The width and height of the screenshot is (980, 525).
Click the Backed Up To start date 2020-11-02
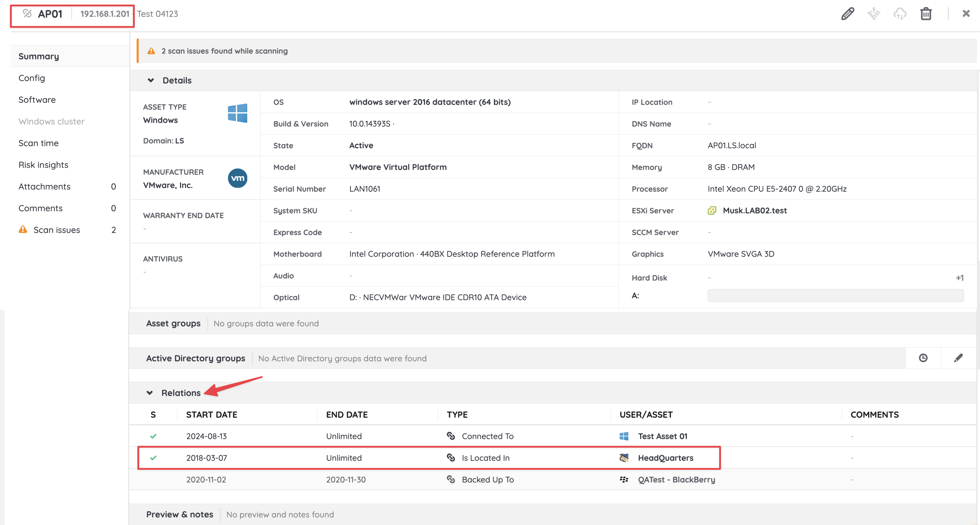pos(206,479)
